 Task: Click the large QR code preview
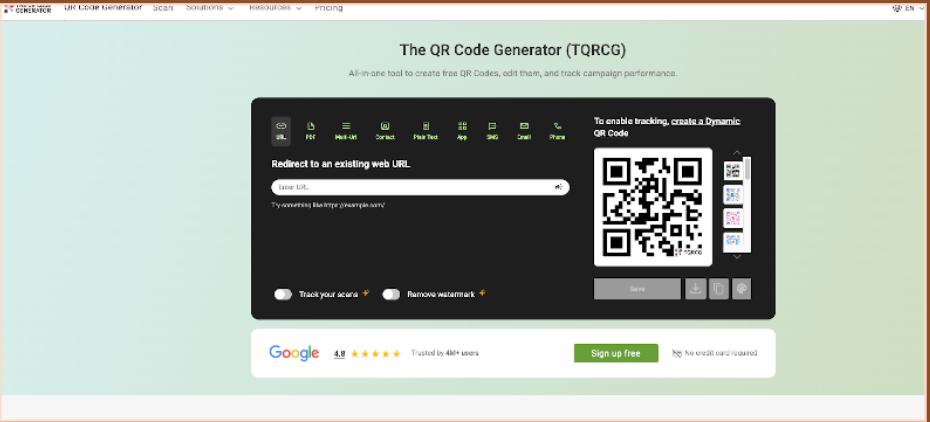(x=652, y=207)
